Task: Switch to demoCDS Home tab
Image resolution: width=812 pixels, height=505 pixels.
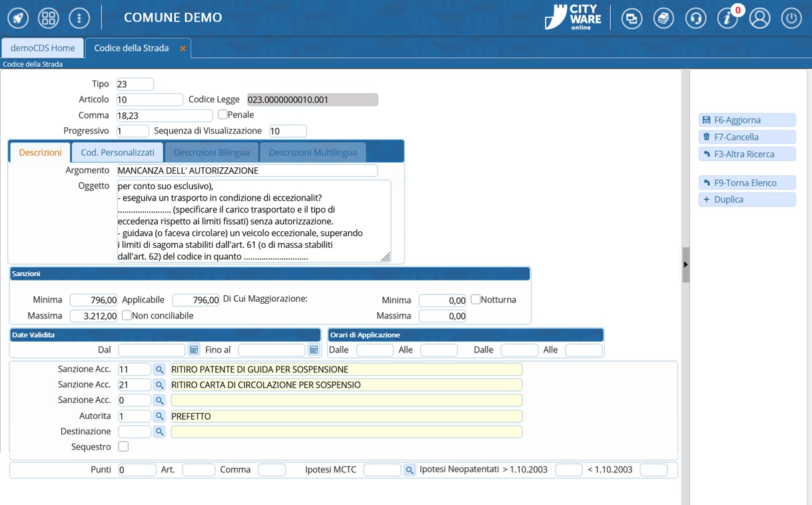Action: click(43, 48)
